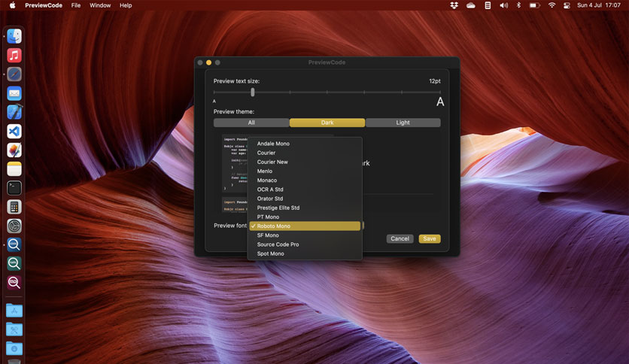Open the Apple menu
629x364 pixels.
tap(12, 5)
